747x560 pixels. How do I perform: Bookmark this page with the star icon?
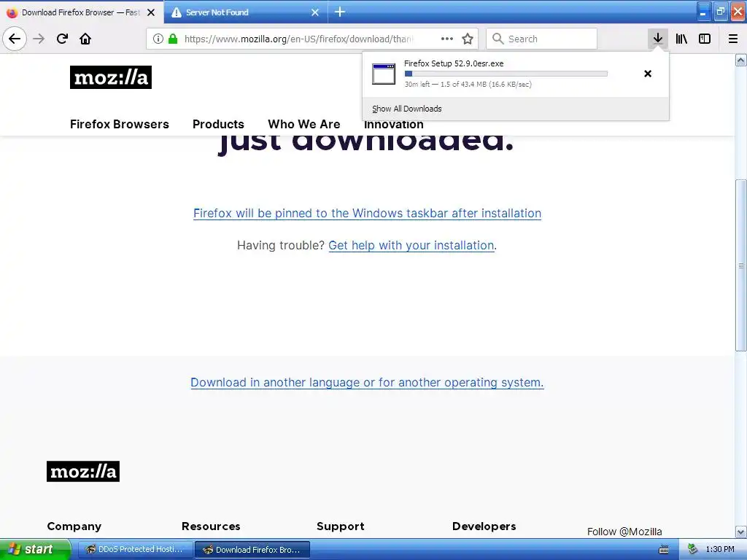click(x=468, y=39)
